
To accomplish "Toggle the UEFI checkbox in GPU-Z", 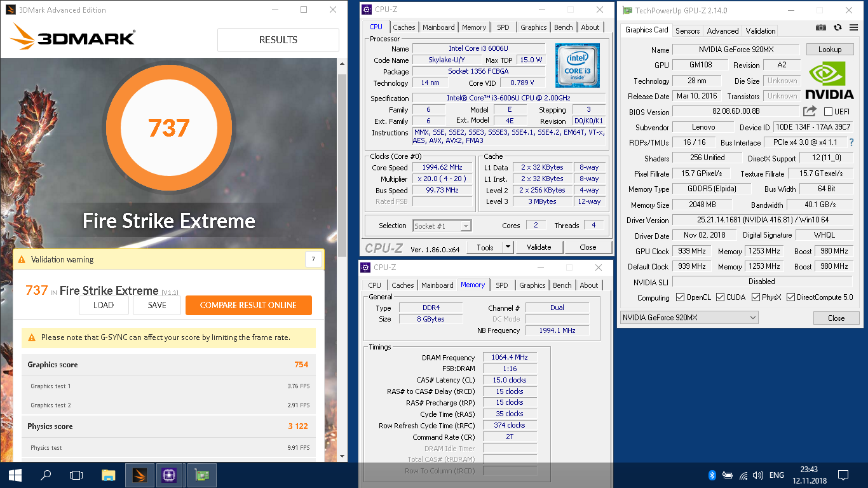I will tap(828, 112).
